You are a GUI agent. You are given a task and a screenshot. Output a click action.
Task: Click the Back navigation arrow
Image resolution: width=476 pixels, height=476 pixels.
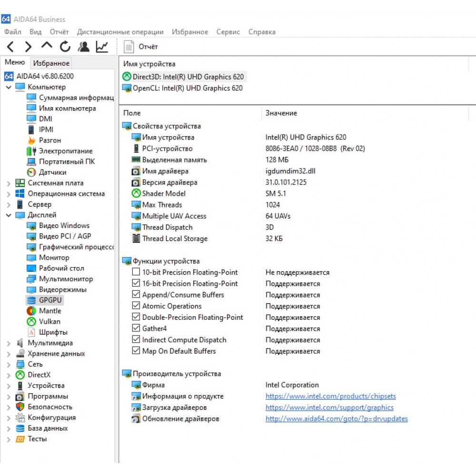tap(10, 47)
